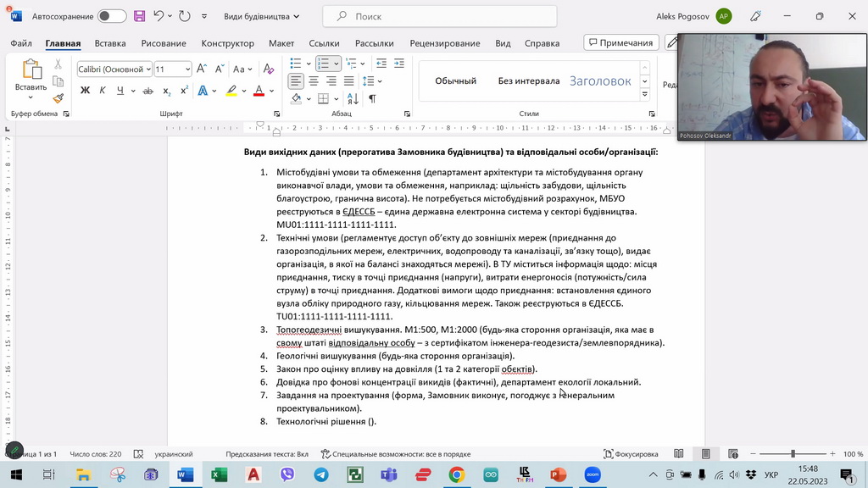
Task: Open the font name dropdown
Action: [x=148, y=69]
